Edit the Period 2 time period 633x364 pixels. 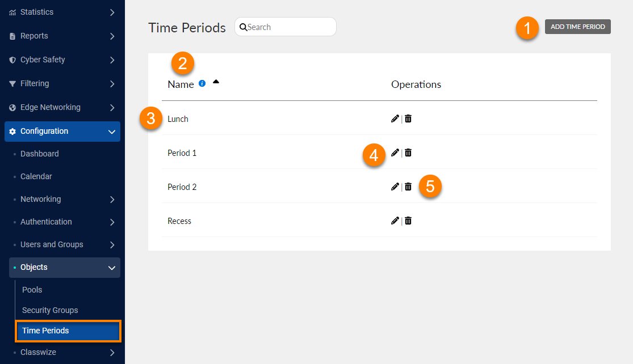395,187
